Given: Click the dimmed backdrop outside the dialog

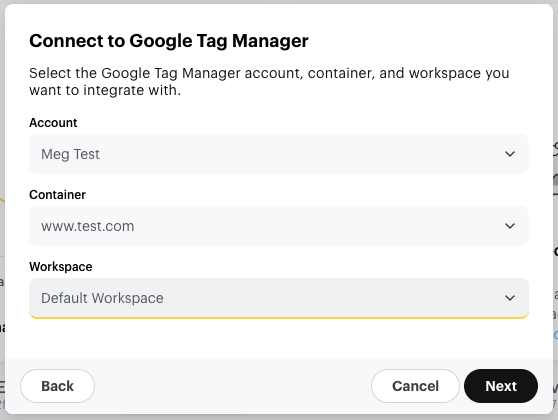Looking at the screenshot, I should pos(2,214).
